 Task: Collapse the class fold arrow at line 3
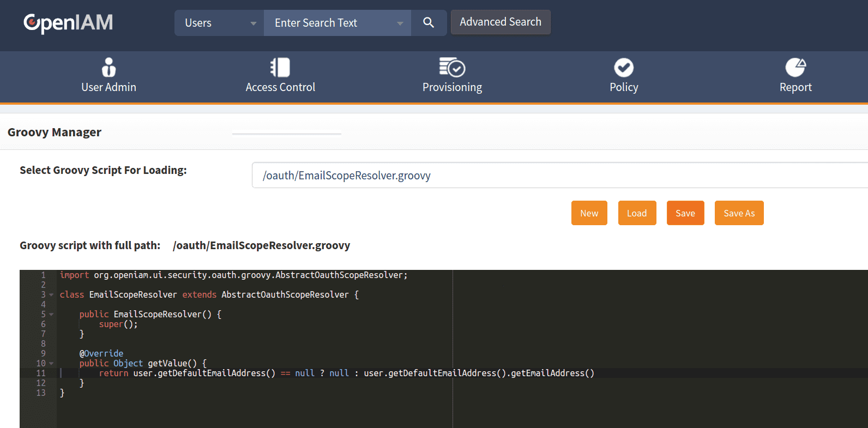51,295
